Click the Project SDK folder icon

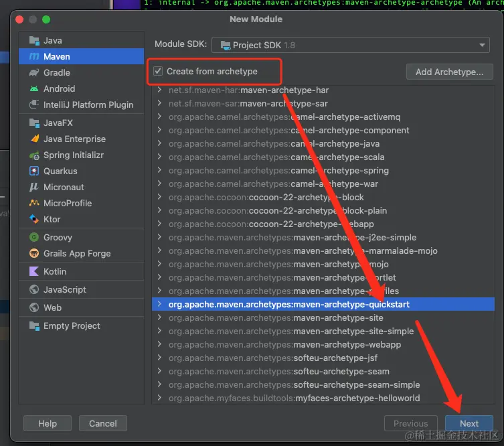coord(226,46)
